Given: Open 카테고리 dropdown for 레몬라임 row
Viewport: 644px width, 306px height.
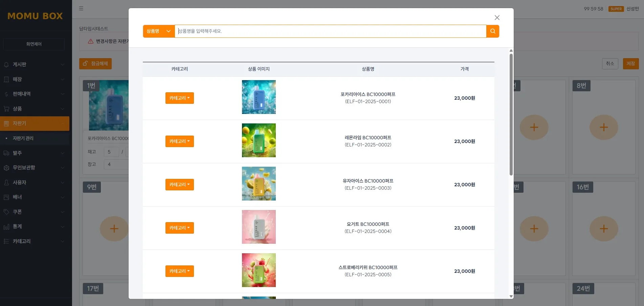Looking at the screenshot, I should (179, 141).
